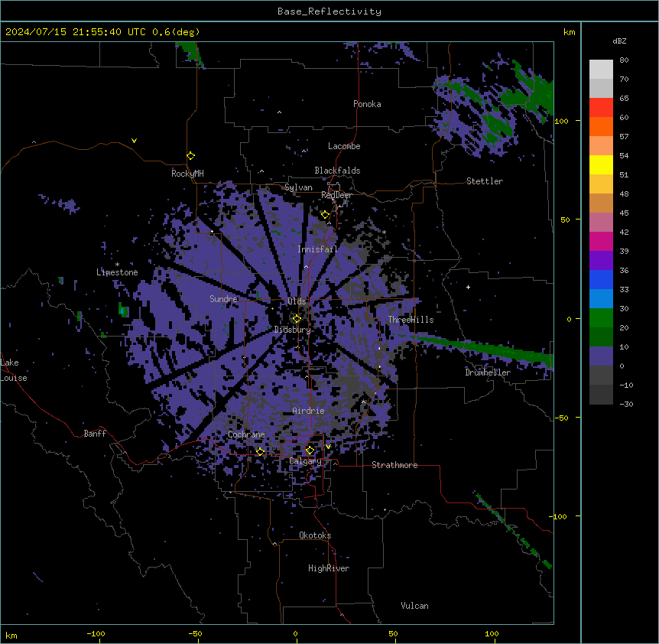Select the brown 45-48 dBZ legend swatch

(601, 203)
